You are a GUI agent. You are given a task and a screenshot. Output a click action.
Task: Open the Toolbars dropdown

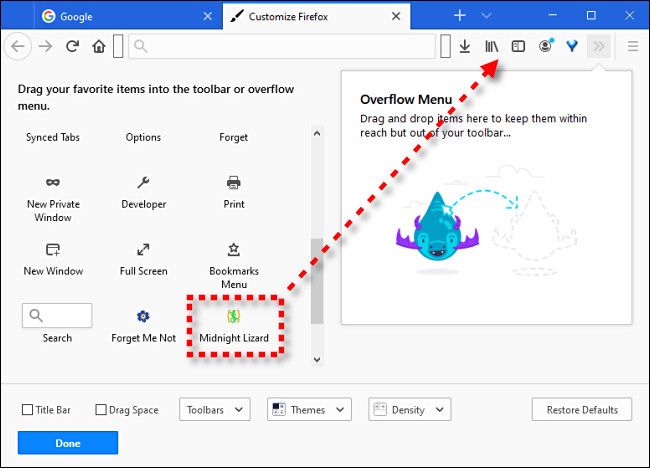[215, 410]
